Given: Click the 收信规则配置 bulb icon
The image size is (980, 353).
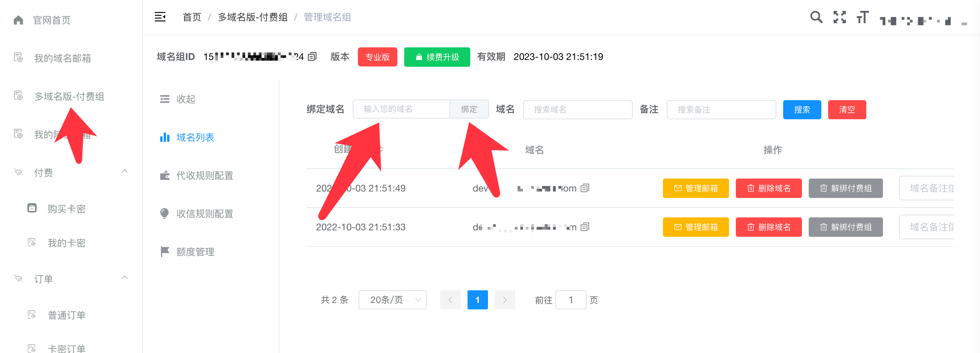Looking at the screenshot, I should click(x=165, y=213).
